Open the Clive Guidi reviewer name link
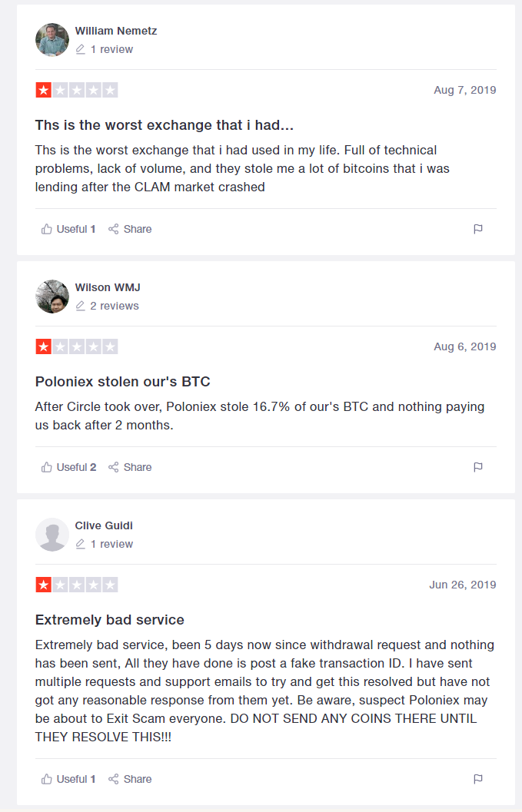 [x=105, y=525]
